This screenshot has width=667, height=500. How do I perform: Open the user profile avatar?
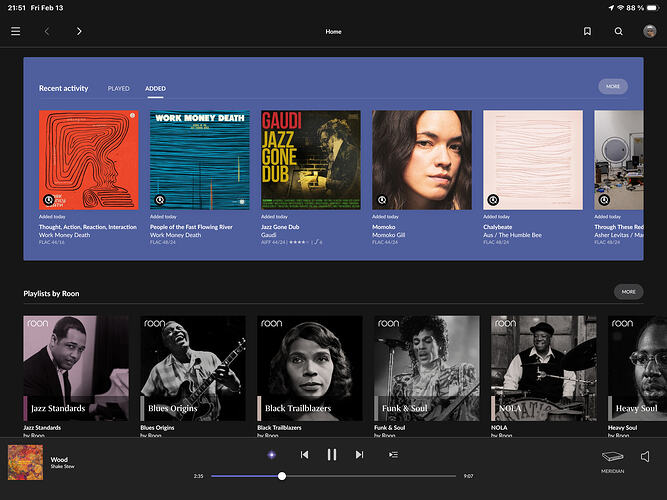[650, 31]
